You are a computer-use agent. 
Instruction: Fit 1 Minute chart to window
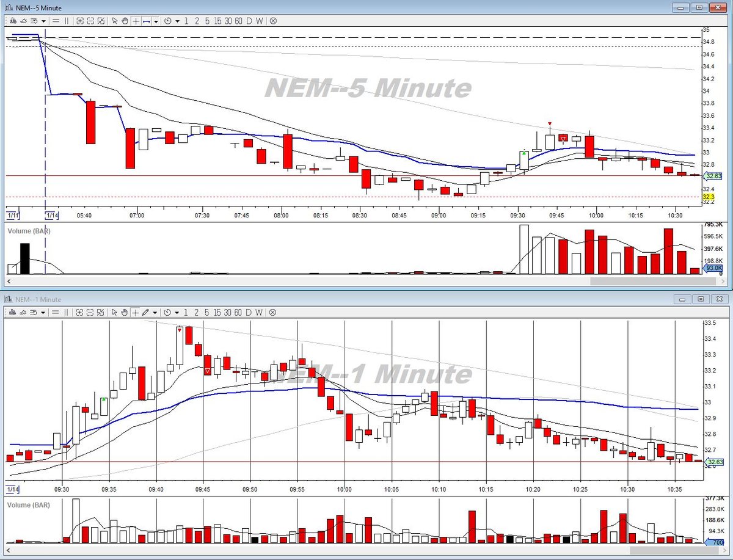click(100, 313)
